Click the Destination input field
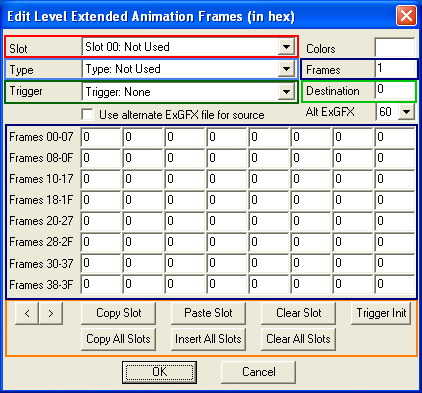The image size is (422, 393). [x=395, y=91]
